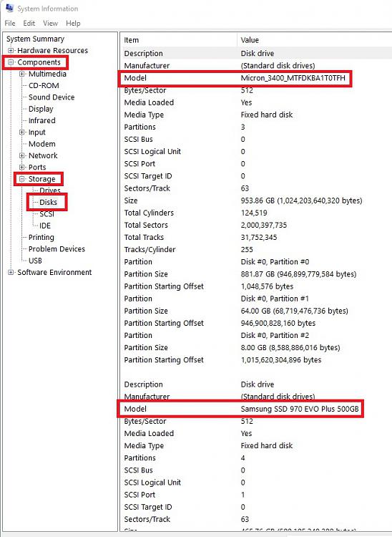Select Storage tree item
This screenshot has height=537, width=392.
[41, 179]
